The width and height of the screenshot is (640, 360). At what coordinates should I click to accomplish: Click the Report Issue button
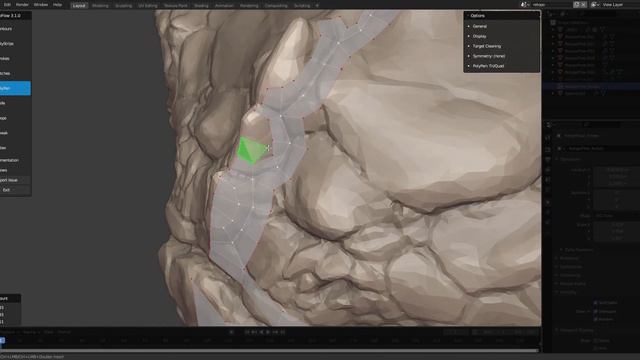15,180
